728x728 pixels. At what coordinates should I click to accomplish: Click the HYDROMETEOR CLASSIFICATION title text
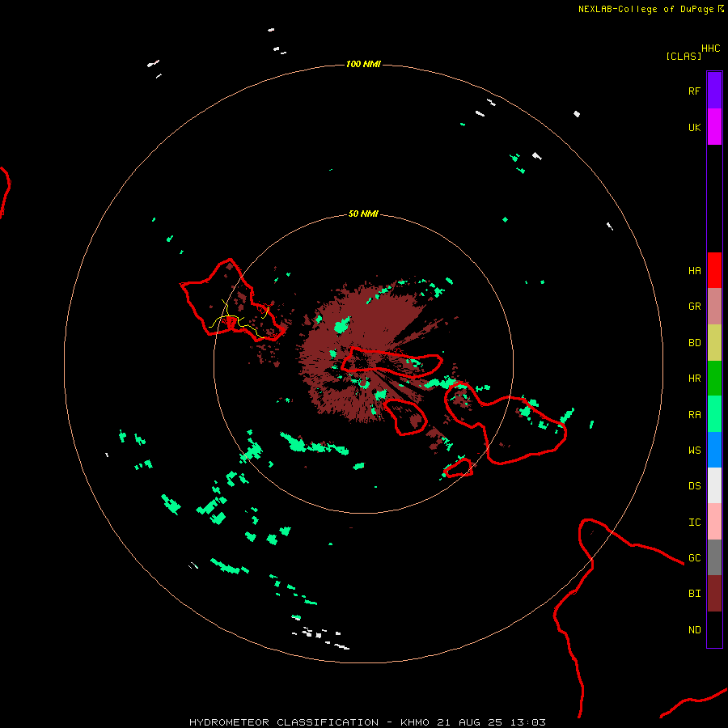[x=284, y=722]
